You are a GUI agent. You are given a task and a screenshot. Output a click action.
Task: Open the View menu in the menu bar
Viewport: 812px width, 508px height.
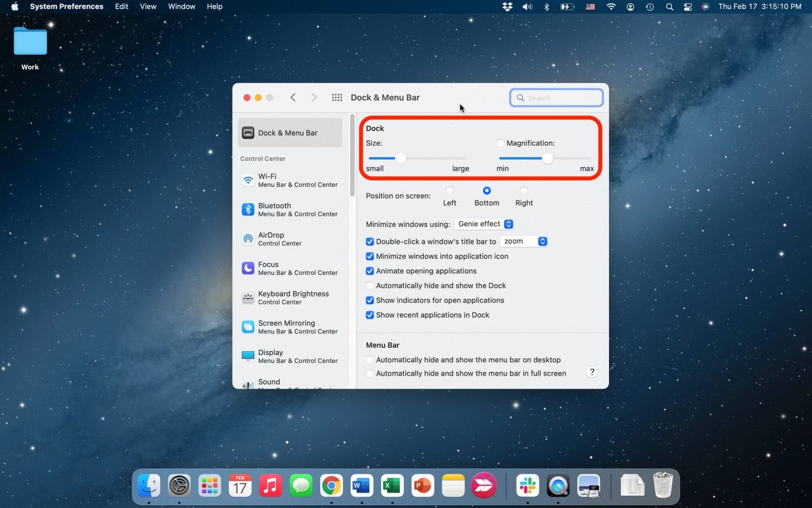coord(148,6)
